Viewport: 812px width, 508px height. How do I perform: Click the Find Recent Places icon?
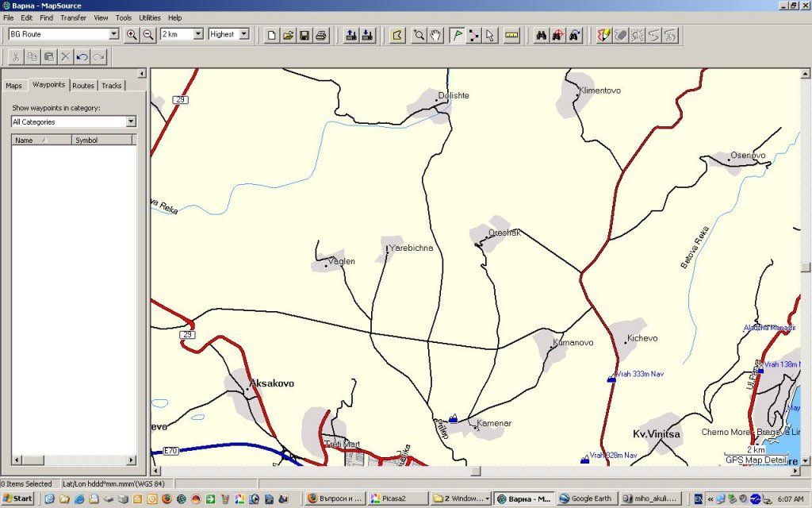pyautogui.click(x=574, y=35)
